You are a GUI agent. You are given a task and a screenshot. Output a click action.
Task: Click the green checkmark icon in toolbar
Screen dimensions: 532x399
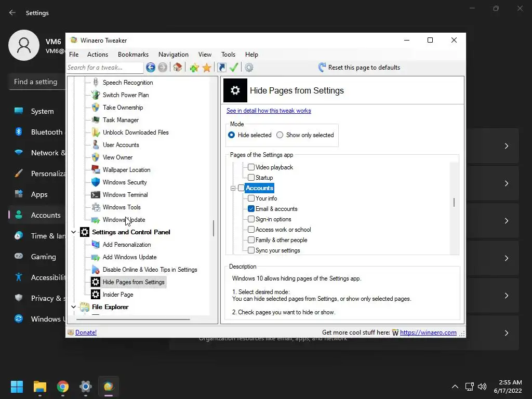[x=234, y=68]
